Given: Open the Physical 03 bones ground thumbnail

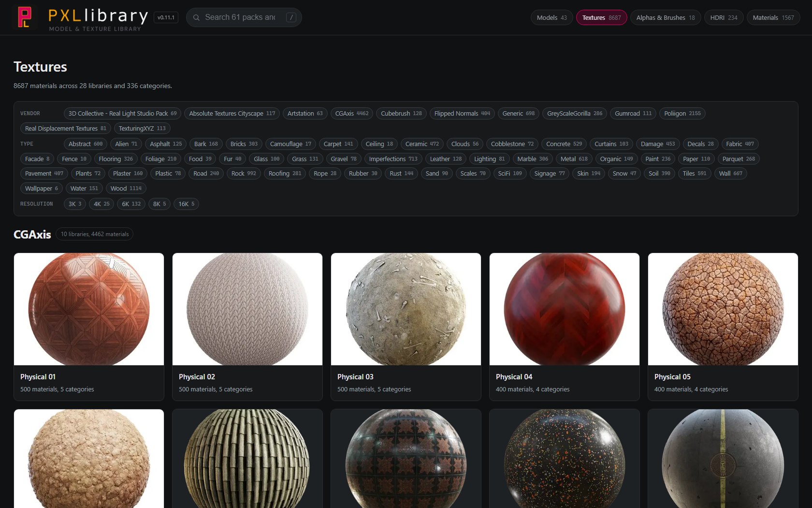Looking at the screenshot, I should pos(406,309).
